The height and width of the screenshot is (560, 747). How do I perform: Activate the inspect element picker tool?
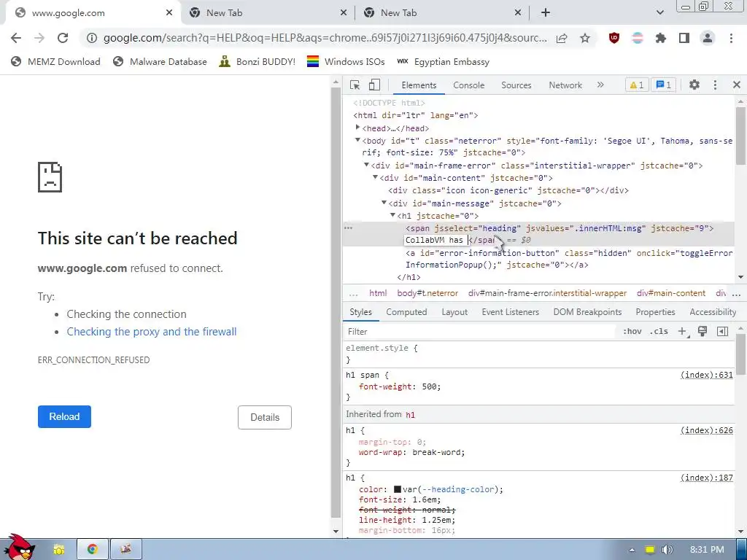click(x=355, y=85)
